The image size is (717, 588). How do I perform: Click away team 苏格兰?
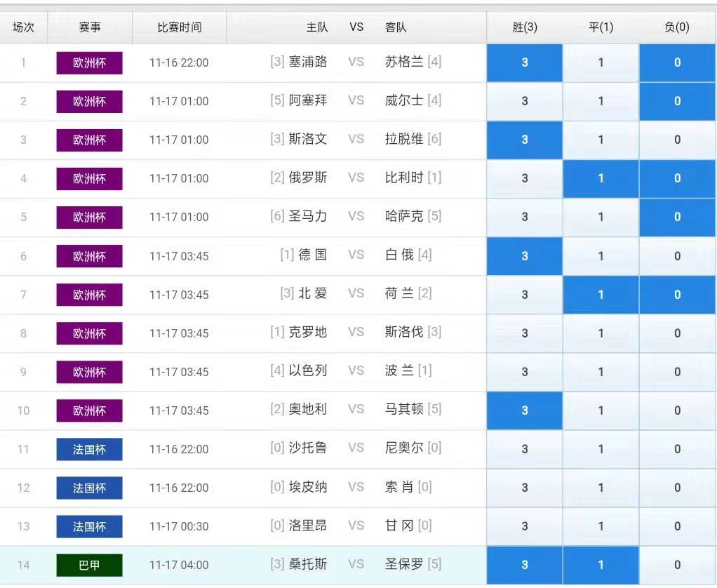tap(404, 62)
